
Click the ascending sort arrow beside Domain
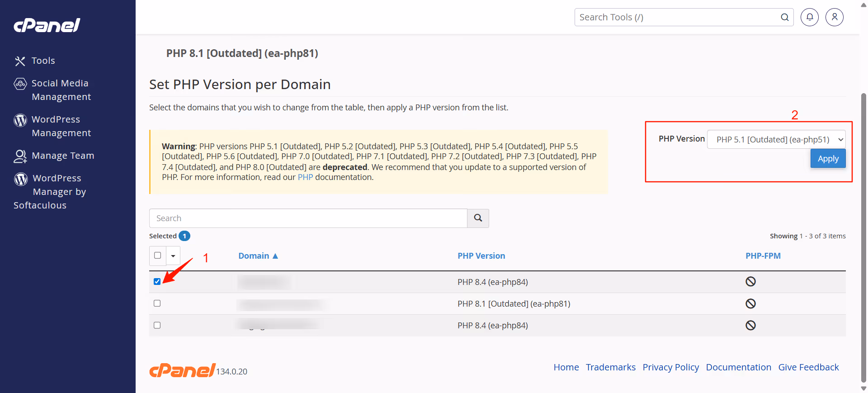(x=275, y=256)
